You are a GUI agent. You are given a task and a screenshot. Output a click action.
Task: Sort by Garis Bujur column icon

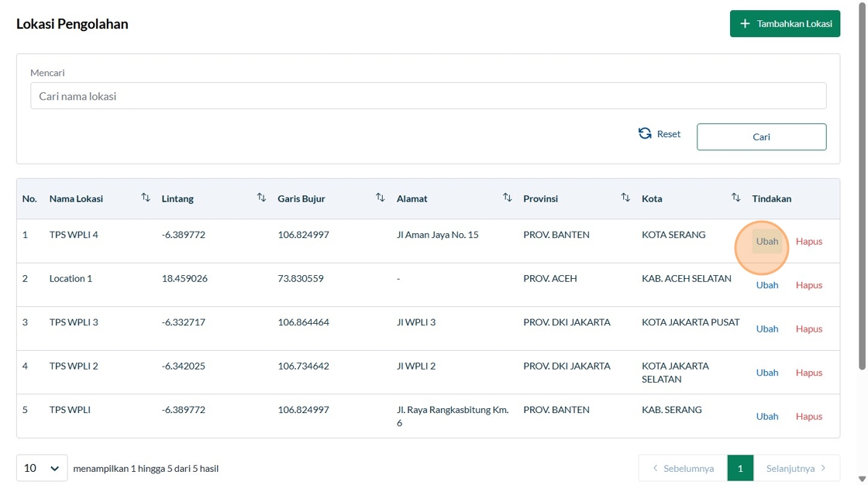pyautogui.click(x=380, y=198)
